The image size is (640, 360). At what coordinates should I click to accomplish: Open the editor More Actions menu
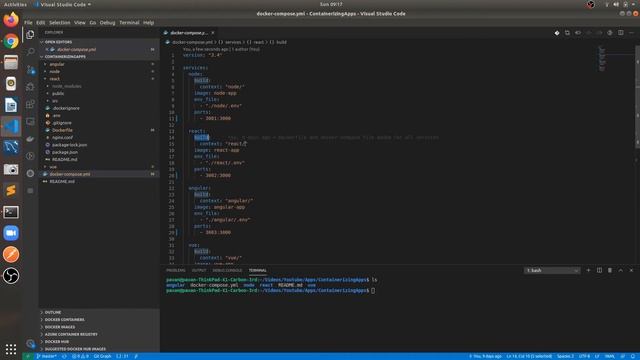coord(631,33)
